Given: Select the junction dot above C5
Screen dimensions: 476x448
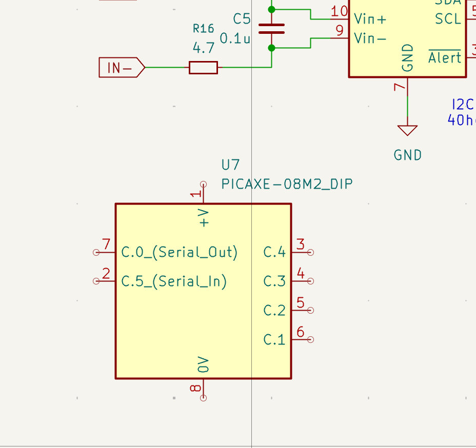Looking at the screenshot, I should click(x=272, y=10).
